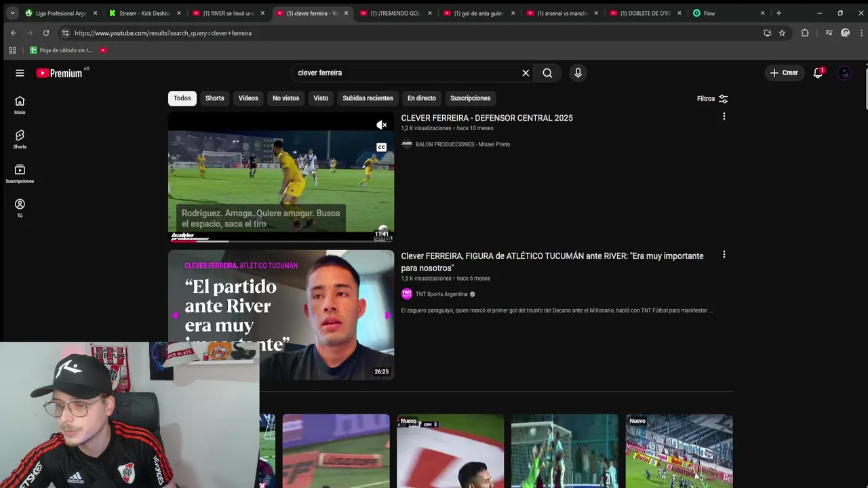This screenshot has height=488, width=868.
Task: Open a new browser tab
Action: click(778, 13)
